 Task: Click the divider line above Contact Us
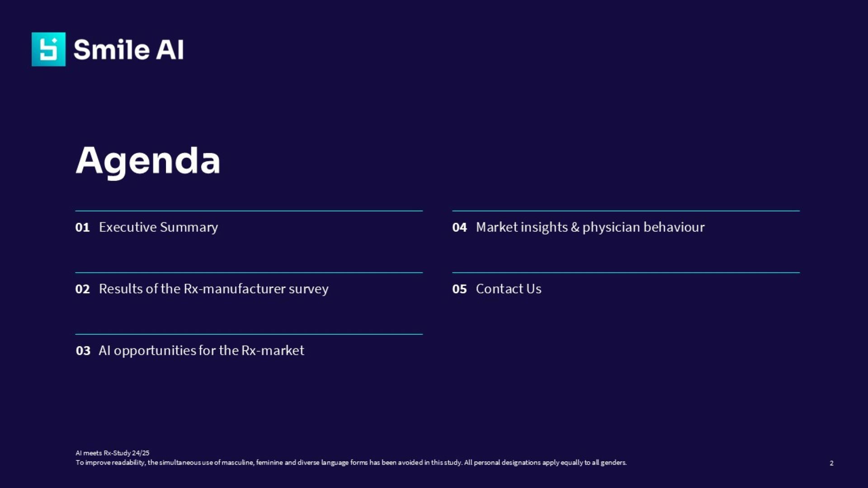click(x=626, y=272)
